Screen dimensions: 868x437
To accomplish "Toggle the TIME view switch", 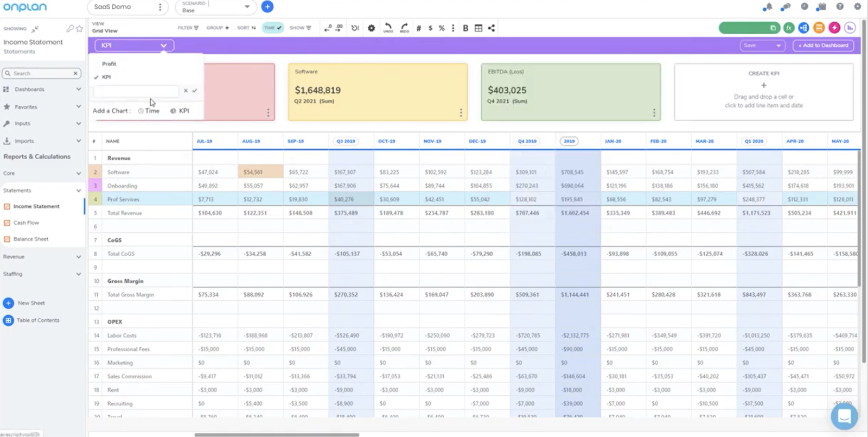I will point(273,28).
